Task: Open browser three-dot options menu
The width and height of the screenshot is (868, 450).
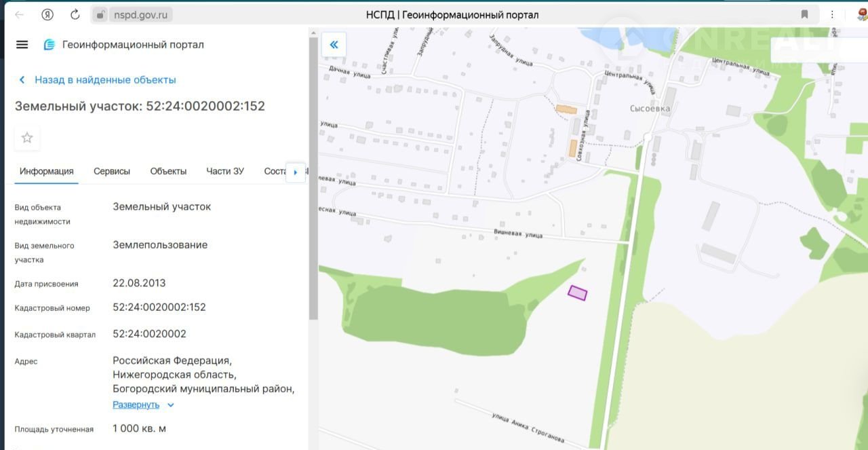Action: (x=832, y=14)
